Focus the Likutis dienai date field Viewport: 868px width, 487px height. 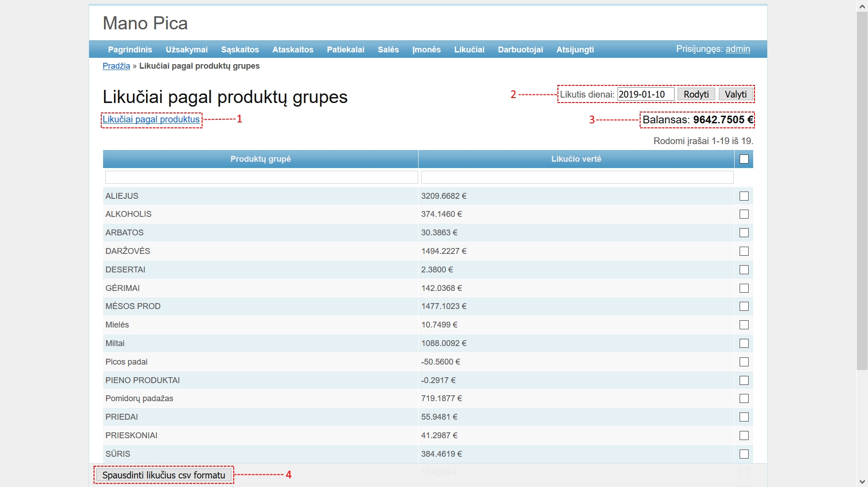click(x=646, y=94)
